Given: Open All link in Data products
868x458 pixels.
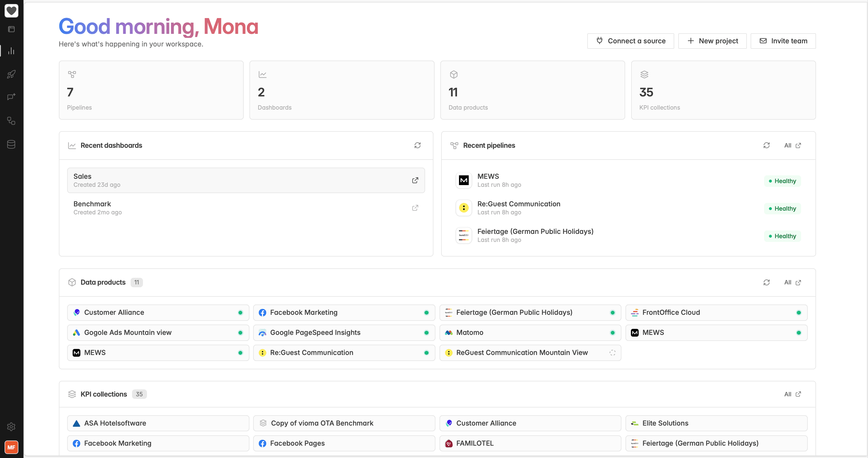Looking at the screenshot, I should click(x=793, y=283).
